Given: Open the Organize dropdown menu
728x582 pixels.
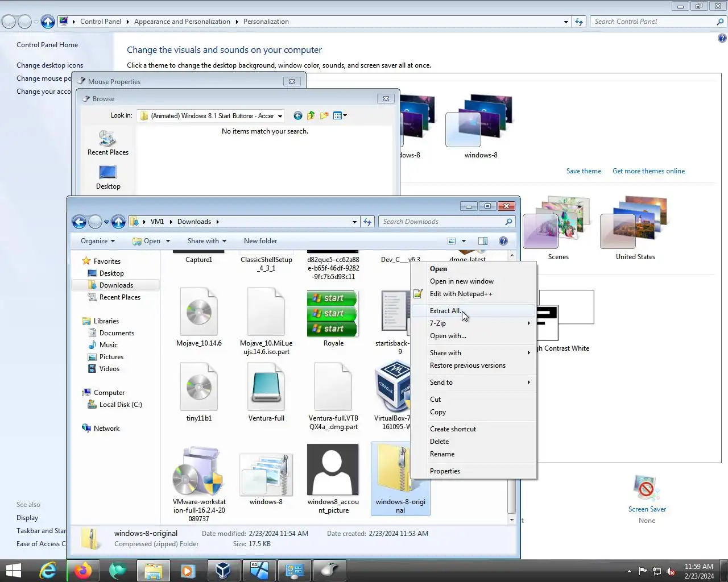Looking at the screenshot, I should (98, 241).
